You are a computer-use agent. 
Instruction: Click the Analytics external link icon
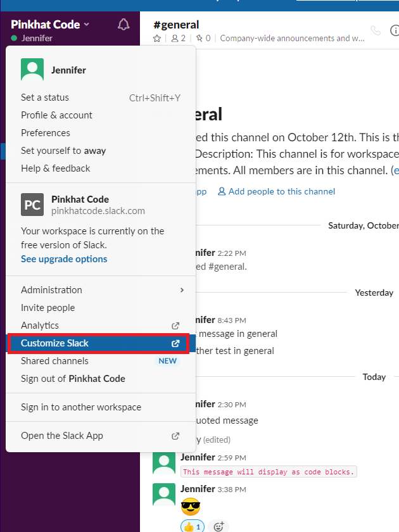(175, 326)
